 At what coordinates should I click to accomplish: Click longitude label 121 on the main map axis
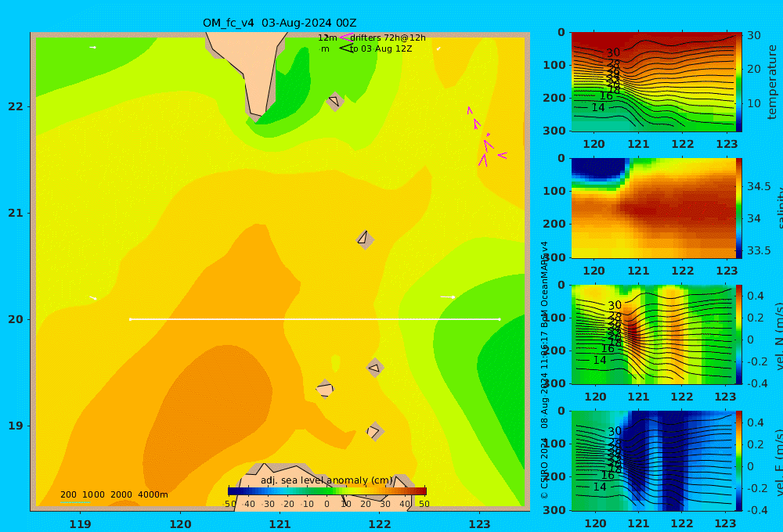tap(280, 524)
